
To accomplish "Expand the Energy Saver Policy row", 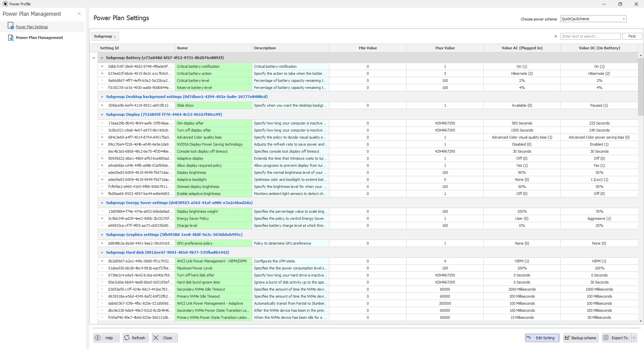I will [102, 218].
